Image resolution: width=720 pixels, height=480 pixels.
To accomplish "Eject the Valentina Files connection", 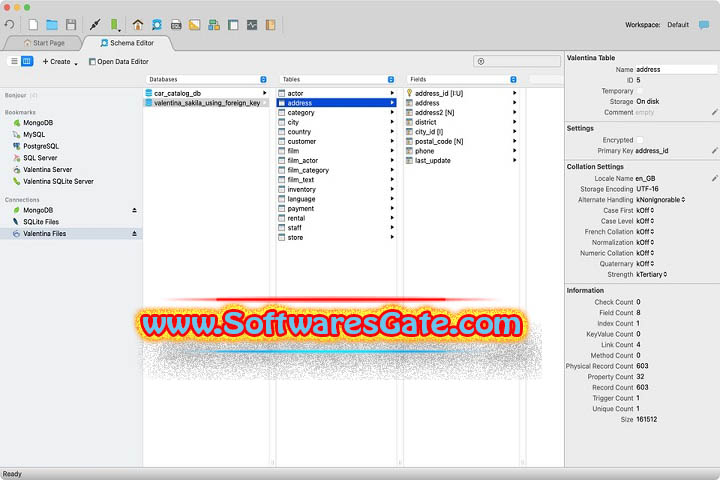I will (135, 233).
